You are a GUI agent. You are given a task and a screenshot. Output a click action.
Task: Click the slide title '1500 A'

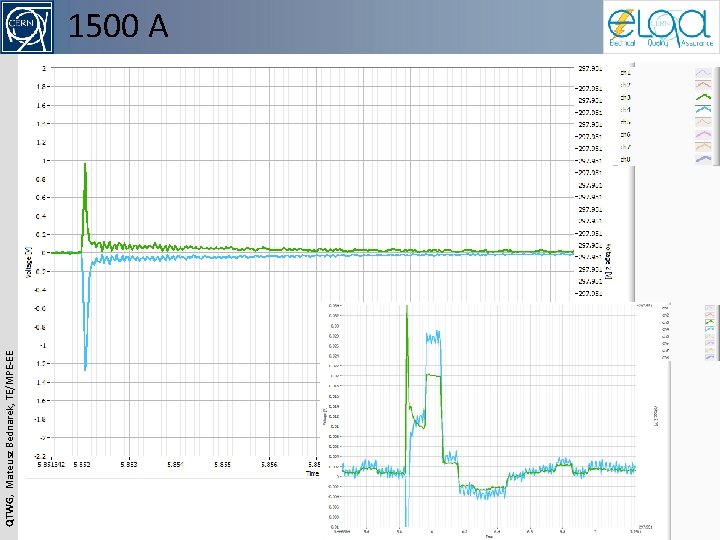(x=118, y=26)
